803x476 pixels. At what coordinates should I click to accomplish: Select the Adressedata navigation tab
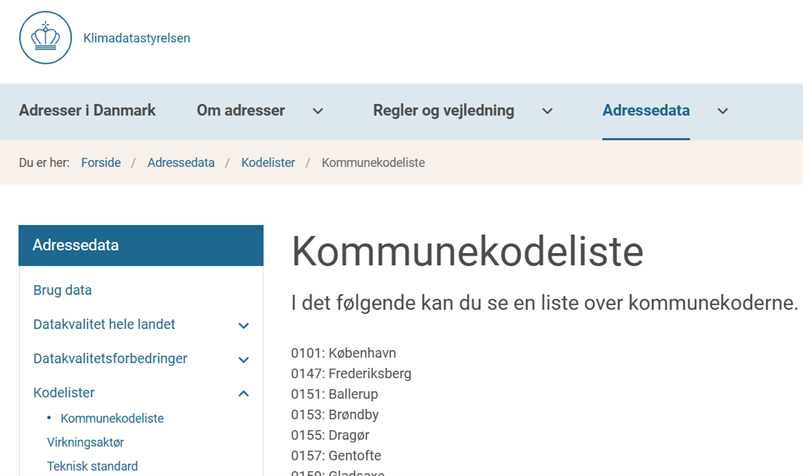pyautogui.click(x=646, y=111)
